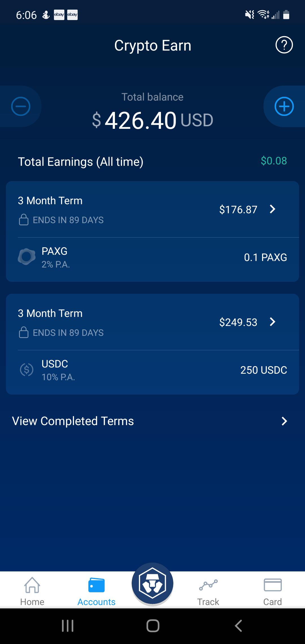305x644 pixels.
Task: Click the PAXG coin icon
Action: point(27,257)
